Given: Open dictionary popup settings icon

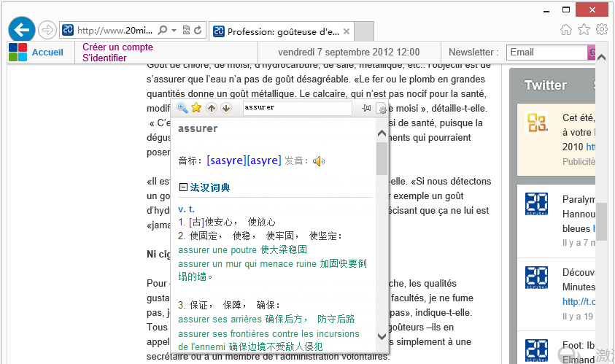Looking at the screenshot, I should (381, 108).
